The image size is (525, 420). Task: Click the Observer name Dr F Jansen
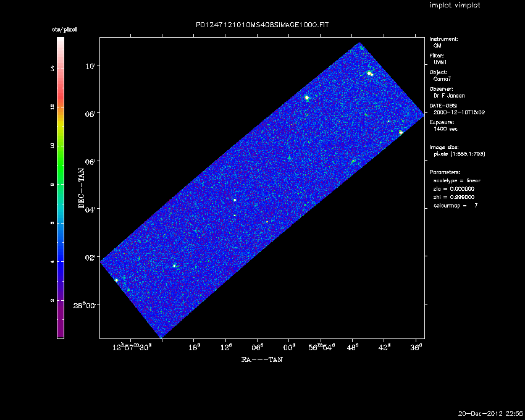click(x=448, y=96)
